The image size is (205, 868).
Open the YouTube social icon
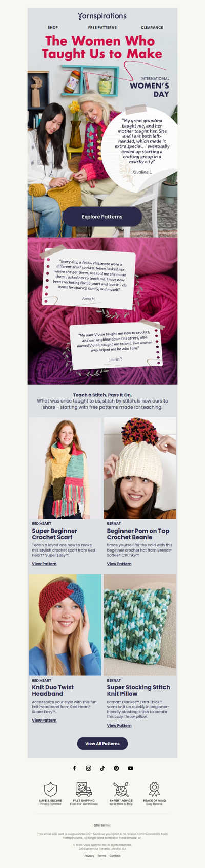[x=131, y=768]
